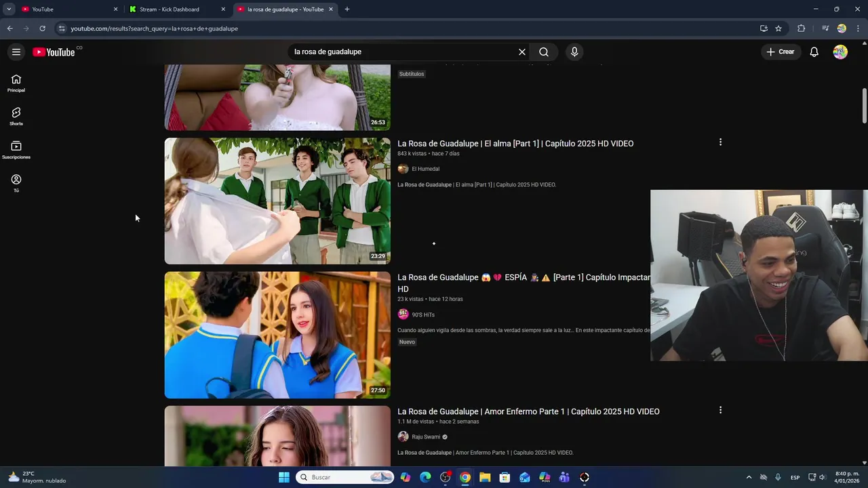Open El alma [Part 1] video title

pos(515,144)
